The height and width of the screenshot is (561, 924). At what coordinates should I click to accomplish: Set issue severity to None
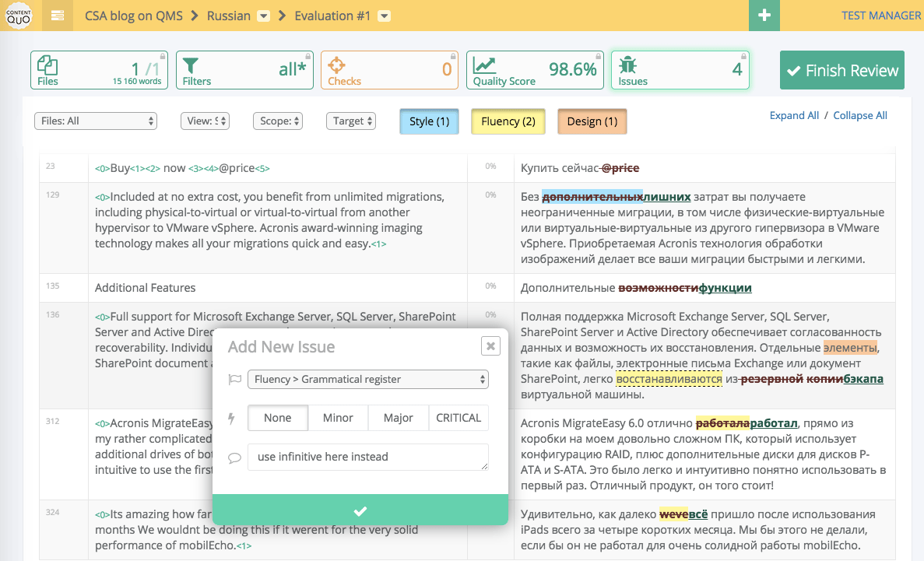pos(278,418)
